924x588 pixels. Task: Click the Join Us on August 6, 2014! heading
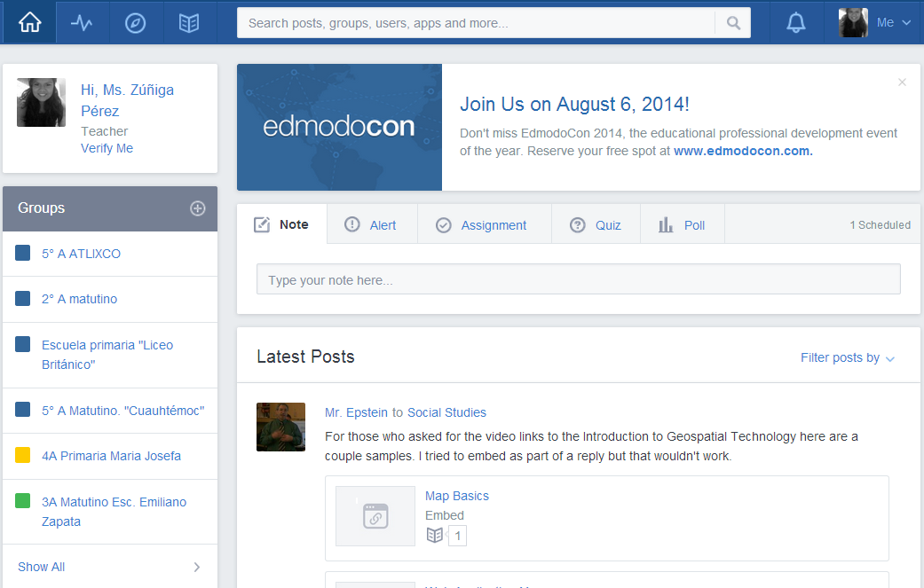[574, 104]
